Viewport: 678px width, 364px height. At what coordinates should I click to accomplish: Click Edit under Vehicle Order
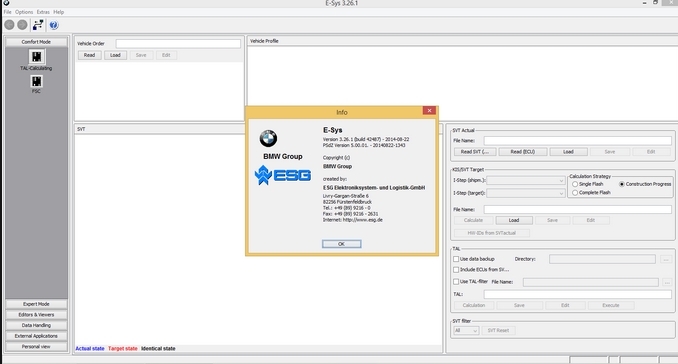pos(166,55)
